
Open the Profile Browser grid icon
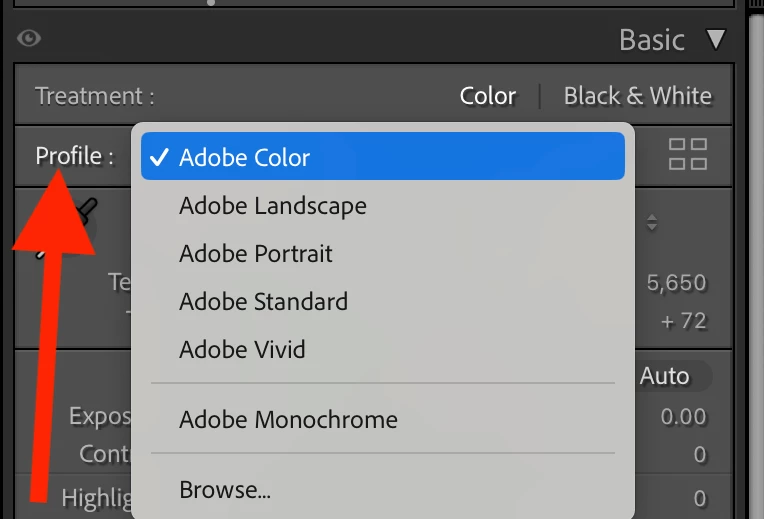coord(688,154)
